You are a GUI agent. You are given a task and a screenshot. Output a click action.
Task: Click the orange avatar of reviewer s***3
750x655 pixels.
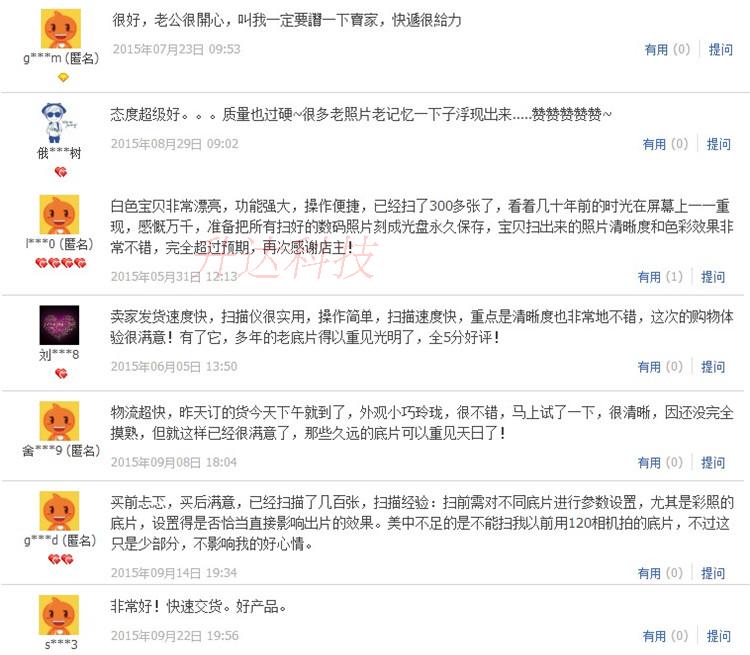pyautogui.click(x=59, y=615)
